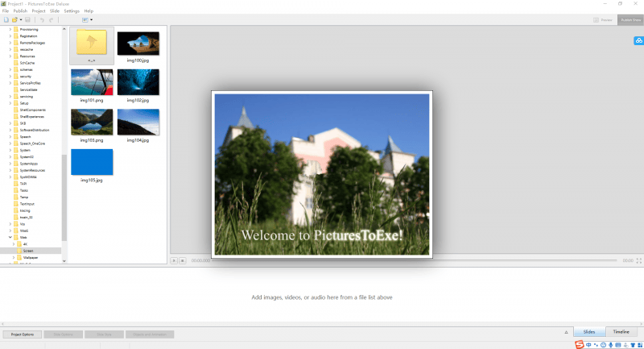Click the Save disk icon

(27, 19)
